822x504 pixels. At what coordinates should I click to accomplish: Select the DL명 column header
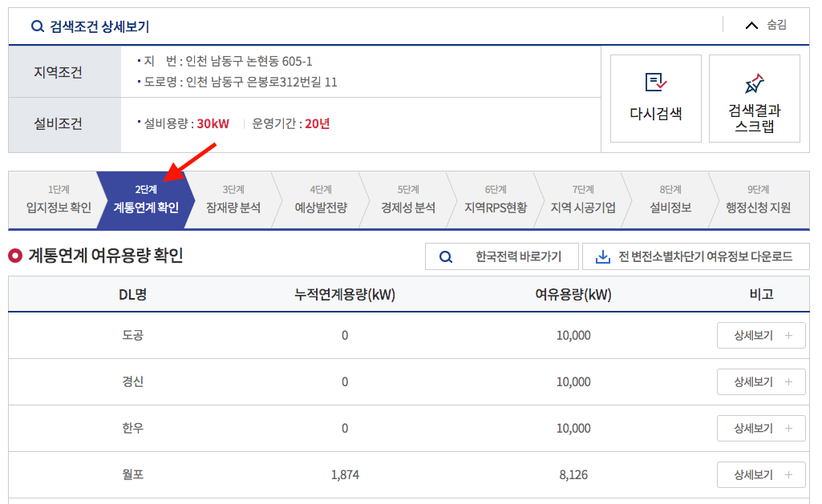pos(132,294)
